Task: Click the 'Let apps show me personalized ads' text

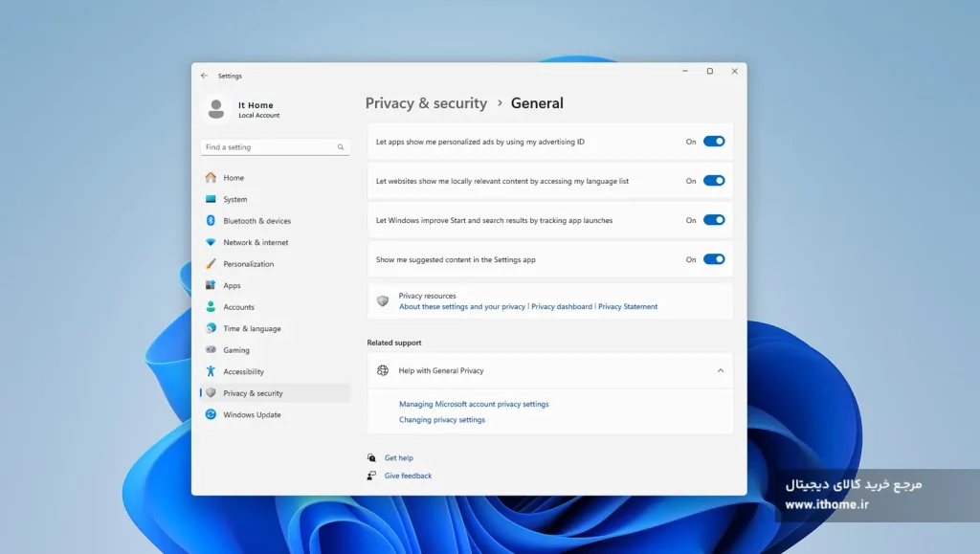Action: [x=480, y=142]
